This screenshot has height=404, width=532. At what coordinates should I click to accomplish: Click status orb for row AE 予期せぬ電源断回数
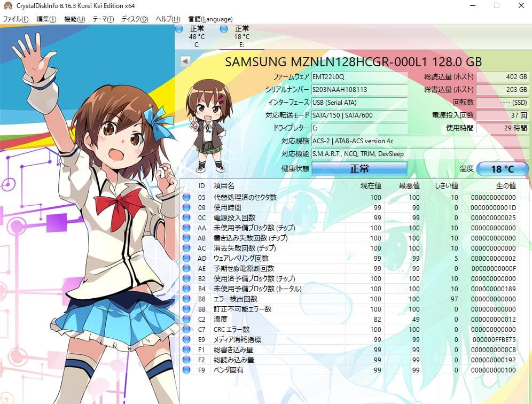pos(186,269)
